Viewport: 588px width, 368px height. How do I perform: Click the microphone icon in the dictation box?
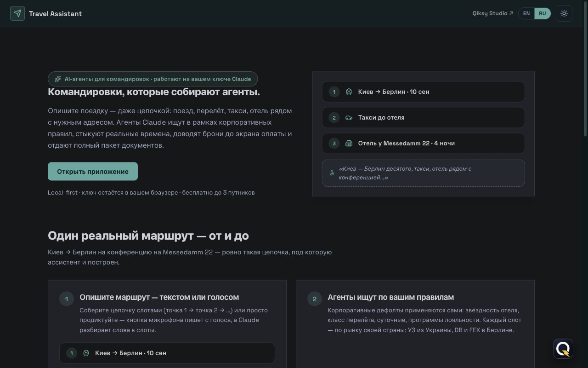332,173
